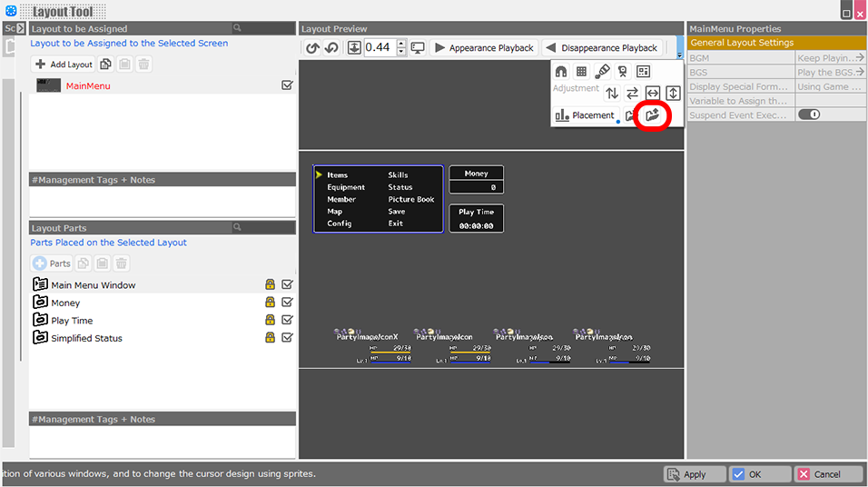Image resolution: width=868 pixels, height=487 pixels.
Task: Click the swap vertical arrows adjustment icon
Action: [612, 93]
